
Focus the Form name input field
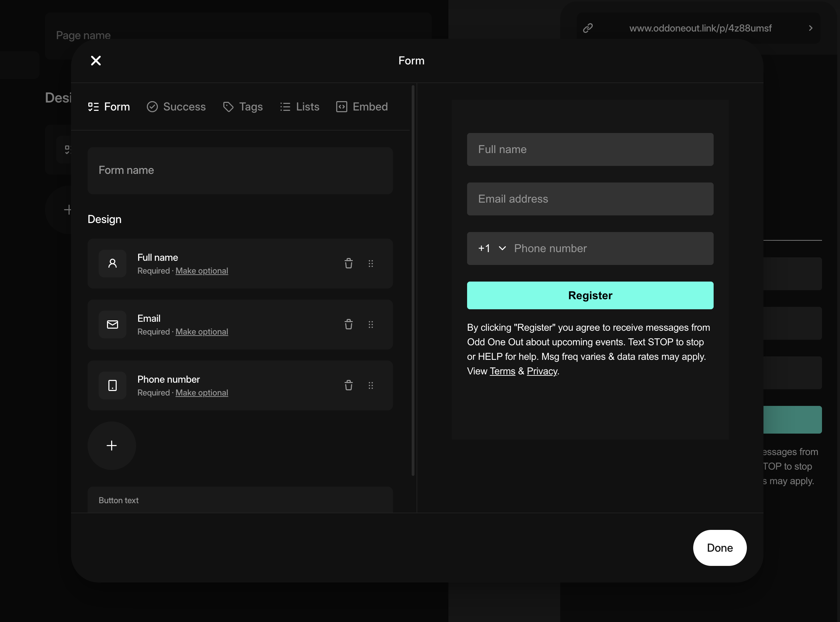coord(240,170)
